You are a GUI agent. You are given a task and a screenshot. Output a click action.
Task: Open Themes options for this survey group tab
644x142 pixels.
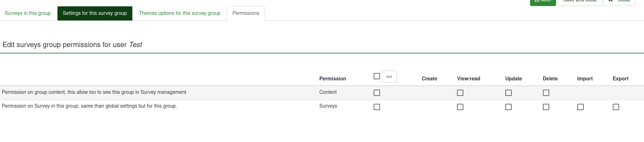point(180,13)
